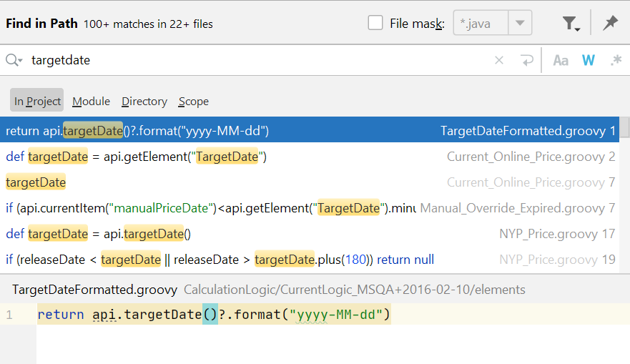This screenshot has height=364, width=630.
Task: Select the Scope tab
Action: (x=193, y=101)
